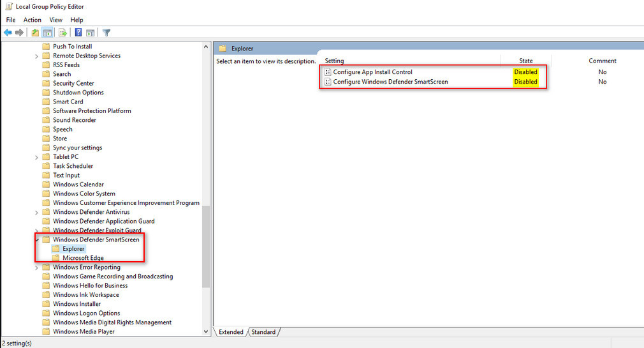
Task: Click the Up One Level folder icon
Action: (35, 33)
